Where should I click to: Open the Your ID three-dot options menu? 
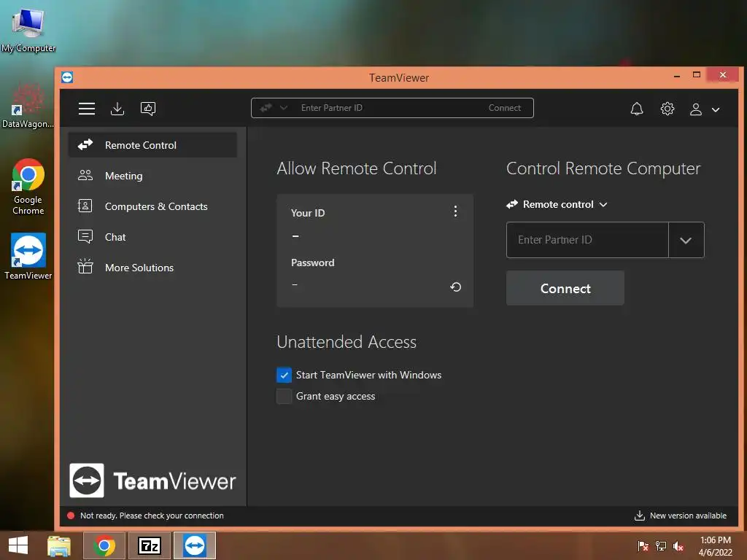[x=455, y=211]
